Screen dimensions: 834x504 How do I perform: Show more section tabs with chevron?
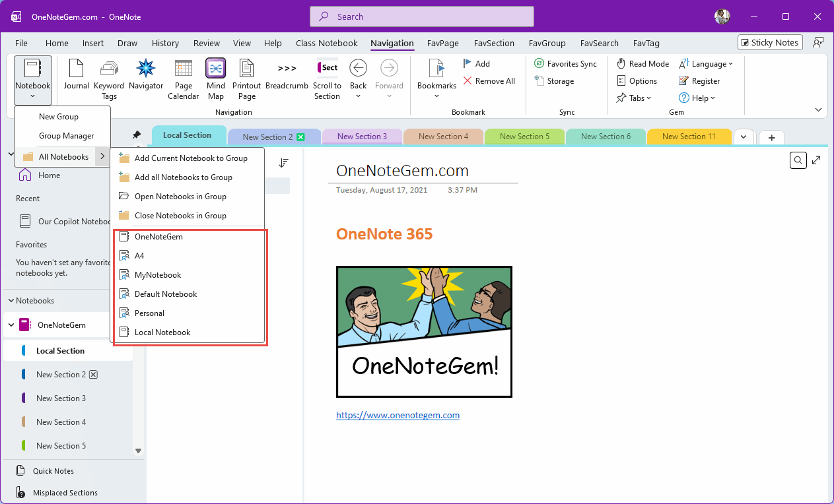pyautogui.click(x=744, y=137)
